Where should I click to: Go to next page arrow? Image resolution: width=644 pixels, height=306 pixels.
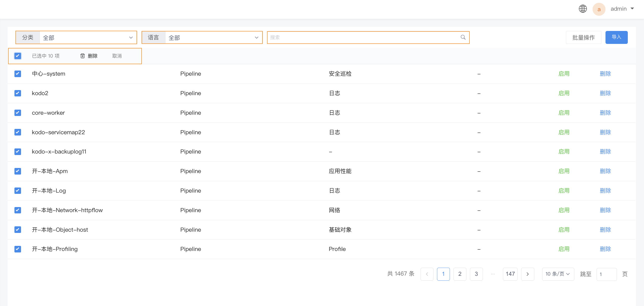pyautogui.click(x=528, y=274)
